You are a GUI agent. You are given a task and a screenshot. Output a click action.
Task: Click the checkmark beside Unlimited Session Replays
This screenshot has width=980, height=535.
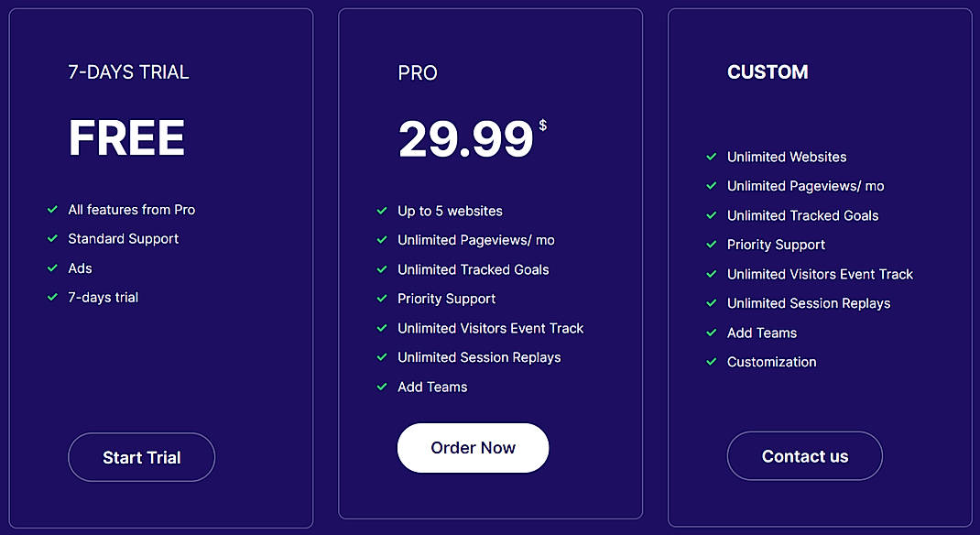(382, 357)
